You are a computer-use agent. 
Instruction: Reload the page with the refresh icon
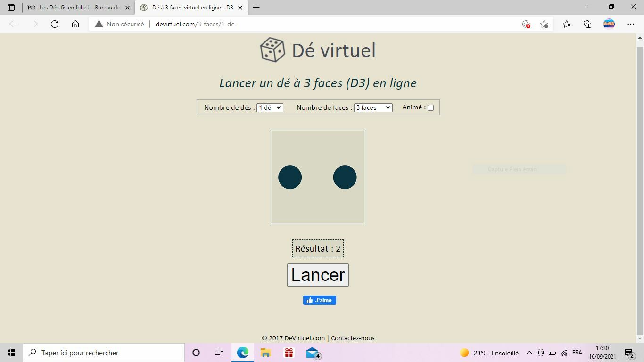point(55,24)
